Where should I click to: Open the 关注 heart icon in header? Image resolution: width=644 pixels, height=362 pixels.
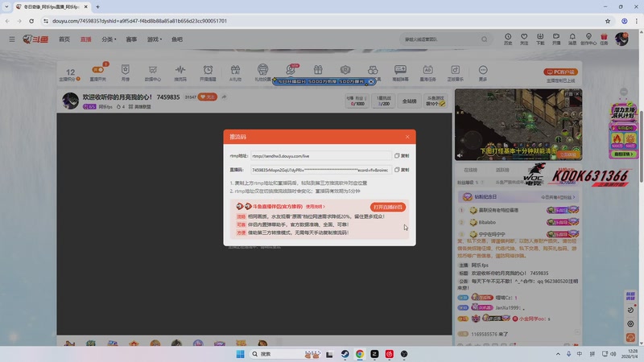(x=524, y=39)
